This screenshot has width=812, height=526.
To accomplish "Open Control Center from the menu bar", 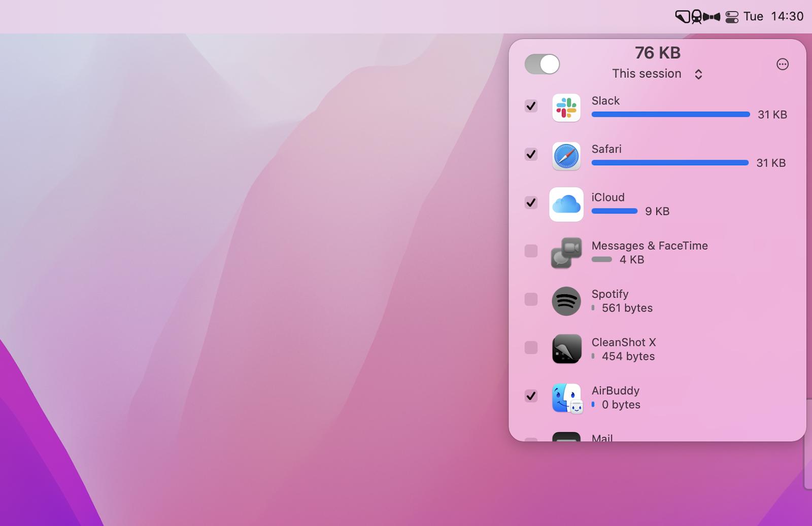I will [732, 17].
